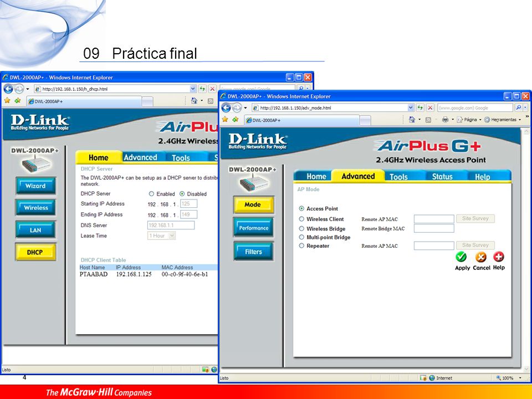Screen dimensions: 532x399
Task: Stop loading in the h_dhcp window
Action: pyautogui.click(x=212, y=89)
